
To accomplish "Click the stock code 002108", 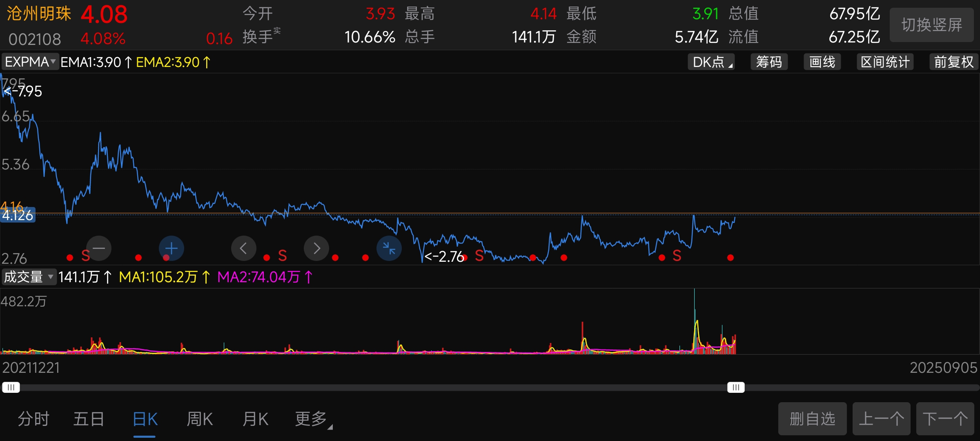I will 35,39.
